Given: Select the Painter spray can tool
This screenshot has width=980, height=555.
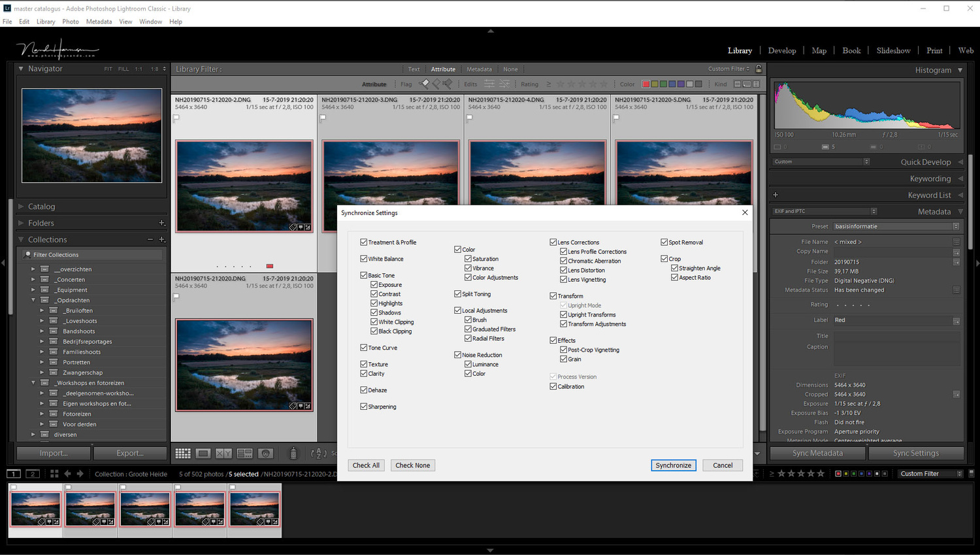Looking at the screenshot, I should [293, 453].
